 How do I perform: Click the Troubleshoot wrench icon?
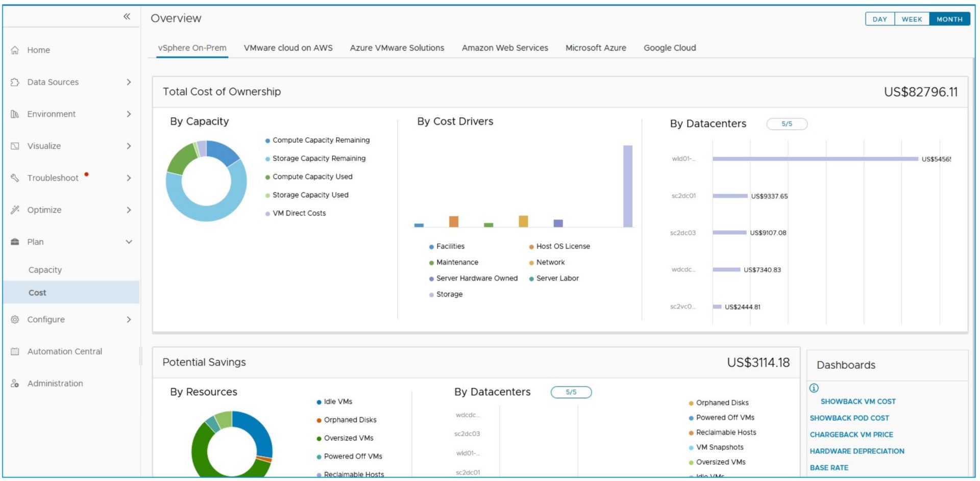point(15,178)
